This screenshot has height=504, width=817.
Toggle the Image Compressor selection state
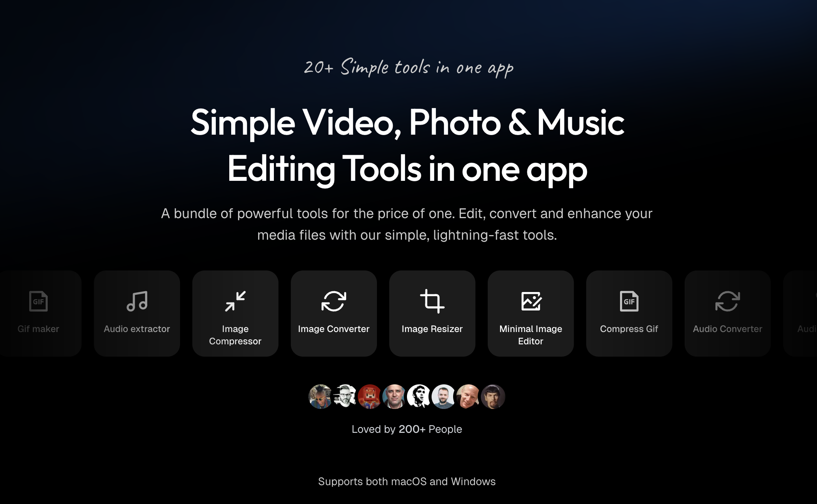[235, 313]
